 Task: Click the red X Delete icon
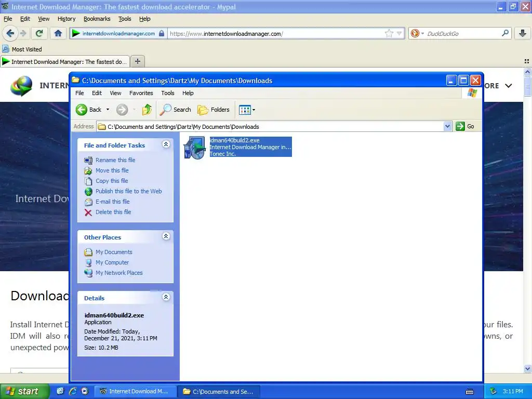pos(88,212)
